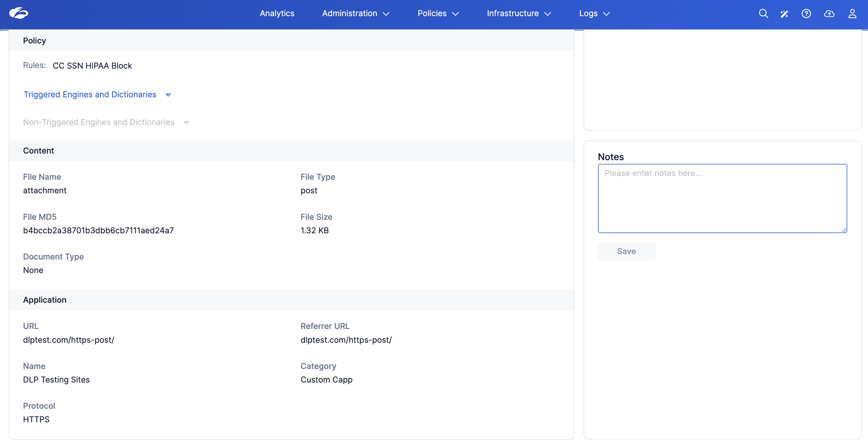The height and width of the screenshot is (443, 868).
Task: Expand Non-Triggered Engines and Dictionaries arrow
Action: coord(186,123)
